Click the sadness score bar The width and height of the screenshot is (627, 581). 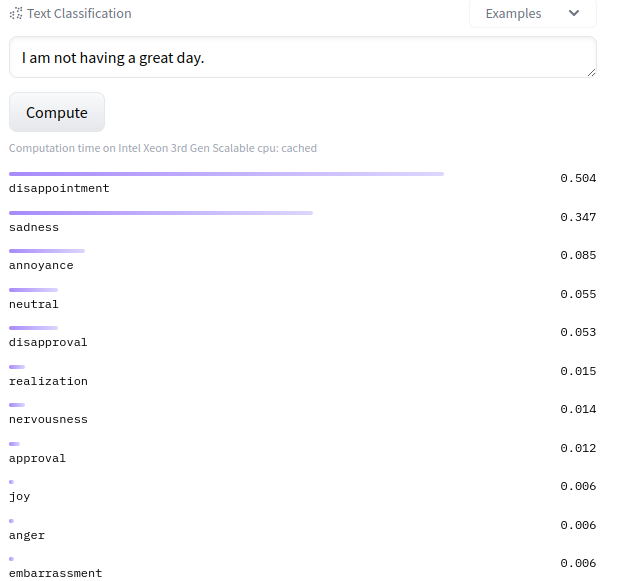tap(161, 213)
